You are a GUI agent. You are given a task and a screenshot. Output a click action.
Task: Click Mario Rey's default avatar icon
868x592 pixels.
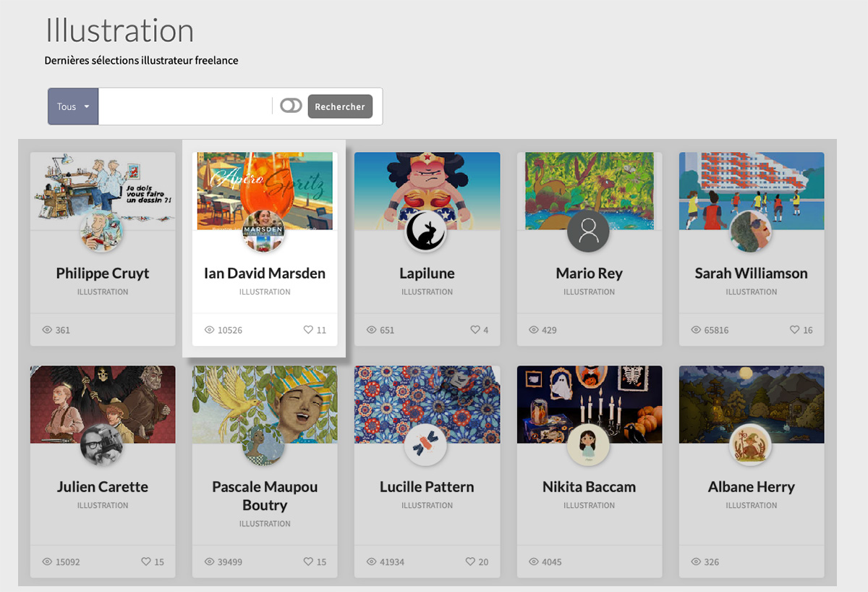point(589,232)
